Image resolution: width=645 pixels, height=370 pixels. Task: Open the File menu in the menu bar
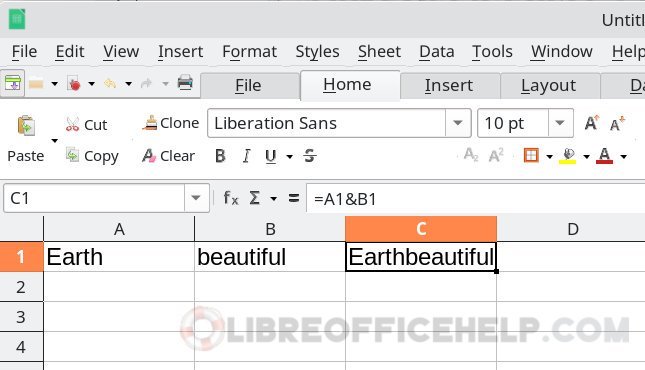pyautogui.click(x=24, y=51)
